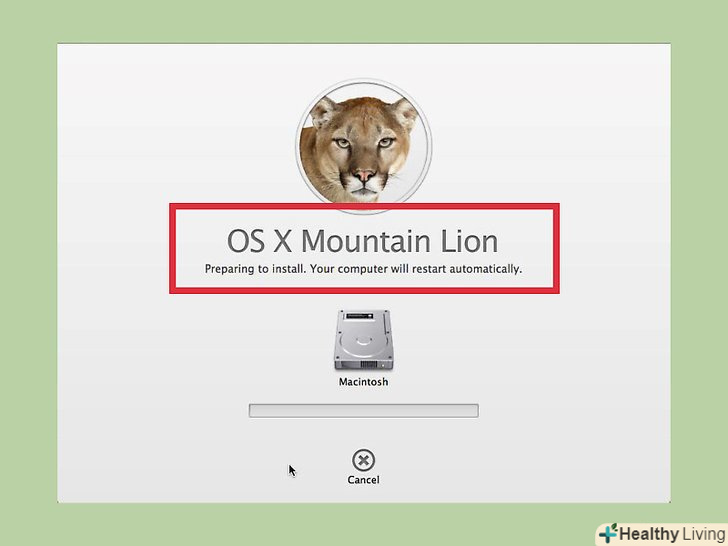Screen dimensions: 728x546
Task: Open the Healthy Living watermark link
Action: (x=662, y=534)
